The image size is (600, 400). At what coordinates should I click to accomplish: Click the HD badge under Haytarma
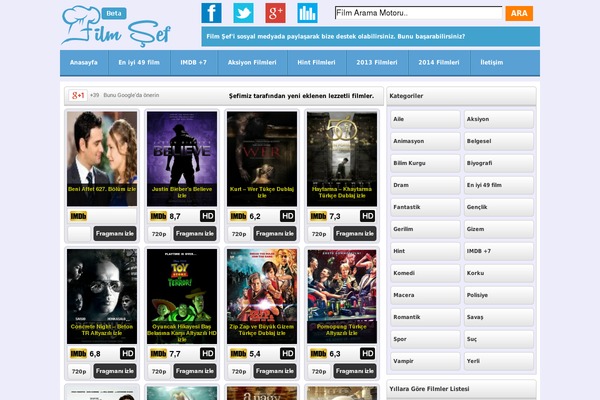coord(367,216)
